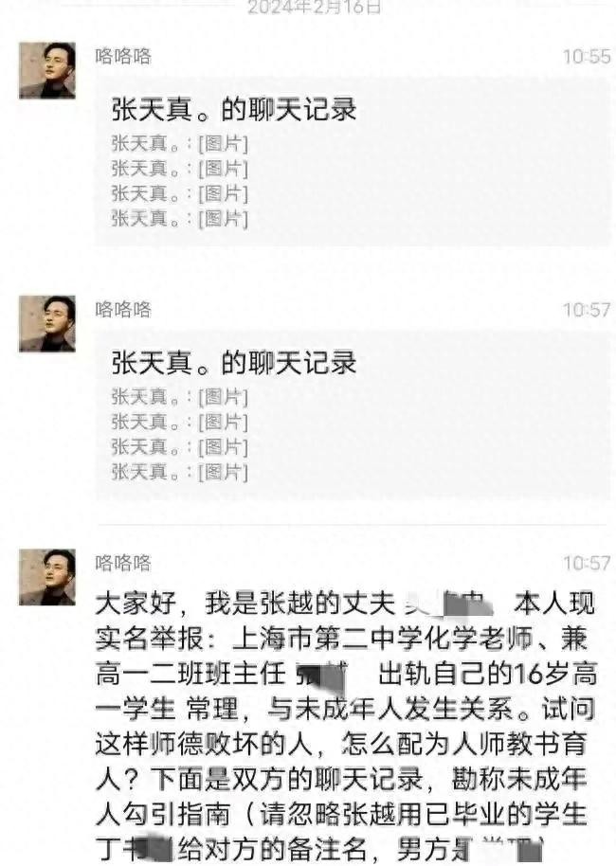This screenshot has height=866, width=616.
Task: Click the last 10:57 timestamp
Action: click(587, 564)
